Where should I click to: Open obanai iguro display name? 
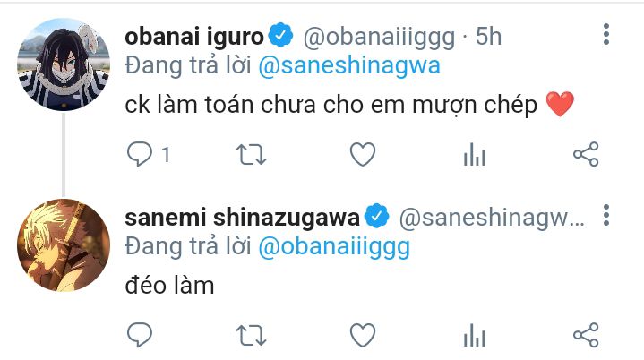(194, 37)
